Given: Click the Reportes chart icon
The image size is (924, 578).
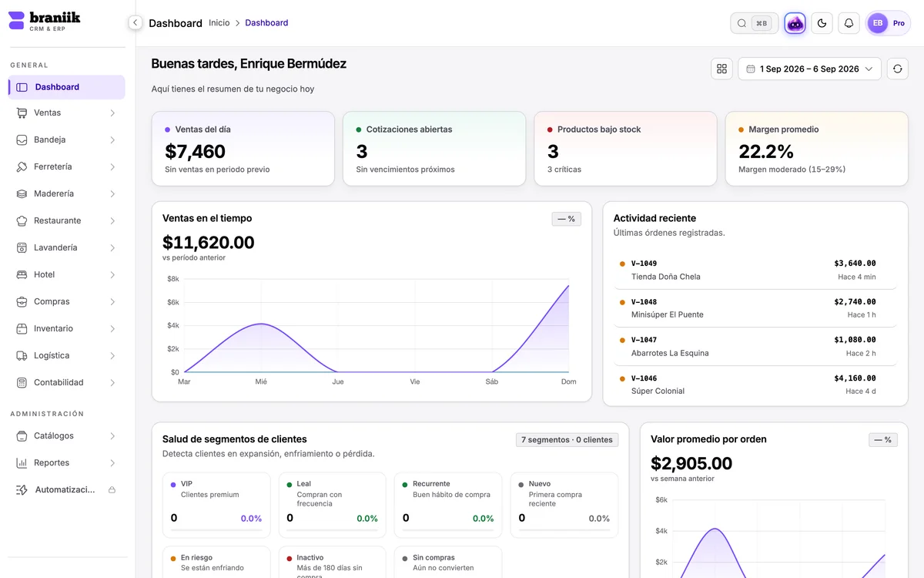Looking at the screenshot, I should coord(22,462).
